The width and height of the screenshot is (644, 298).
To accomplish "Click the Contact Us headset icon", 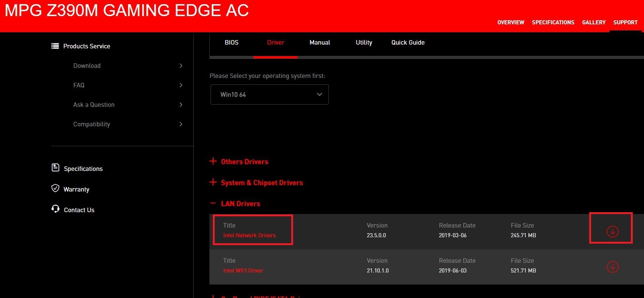I will tap(55, 209).
